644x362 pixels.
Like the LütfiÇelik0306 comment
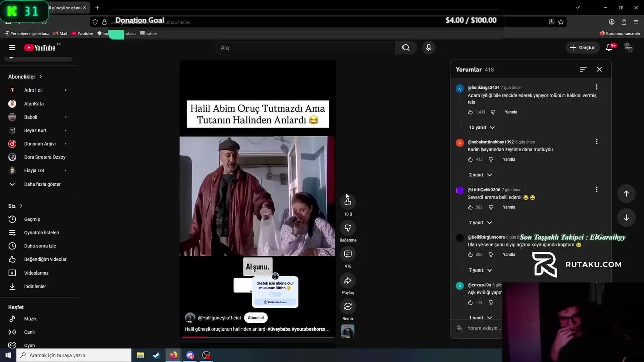tap(470, 207)
